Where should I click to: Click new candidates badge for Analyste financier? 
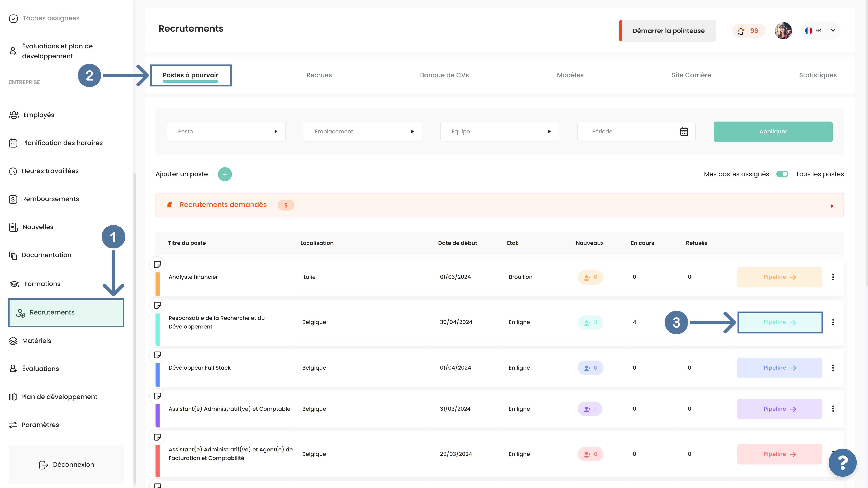click(x=590, y=277)
